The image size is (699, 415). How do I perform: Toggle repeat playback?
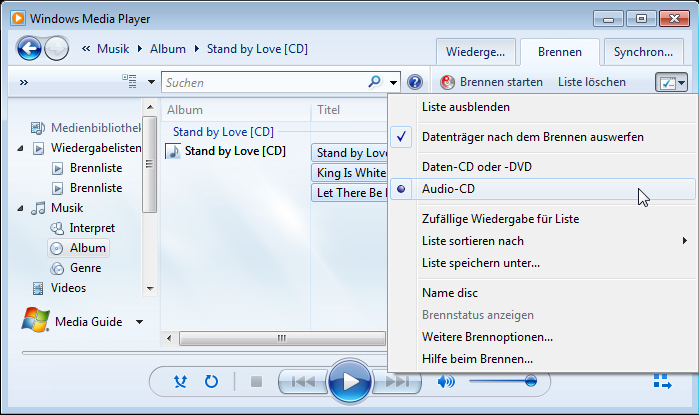(x=211, y=382)
